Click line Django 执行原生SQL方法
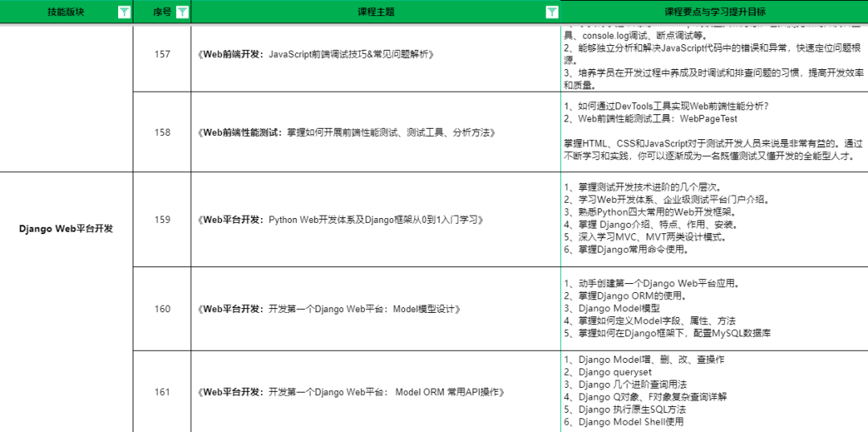 (x=625, y=409)
